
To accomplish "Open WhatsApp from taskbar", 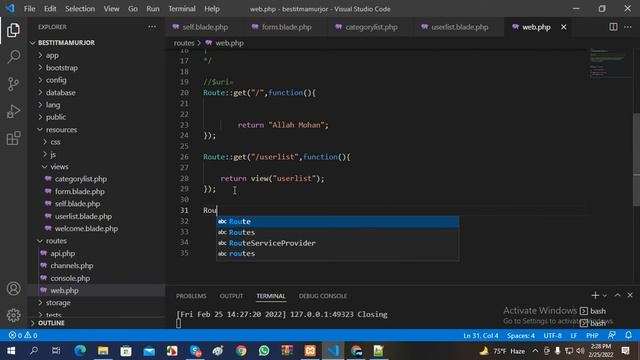I will tap(264, 351).
